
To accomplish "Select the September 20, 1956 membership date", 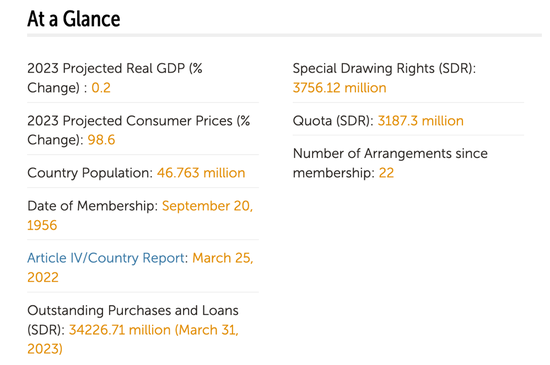I will tap(140, 215).
